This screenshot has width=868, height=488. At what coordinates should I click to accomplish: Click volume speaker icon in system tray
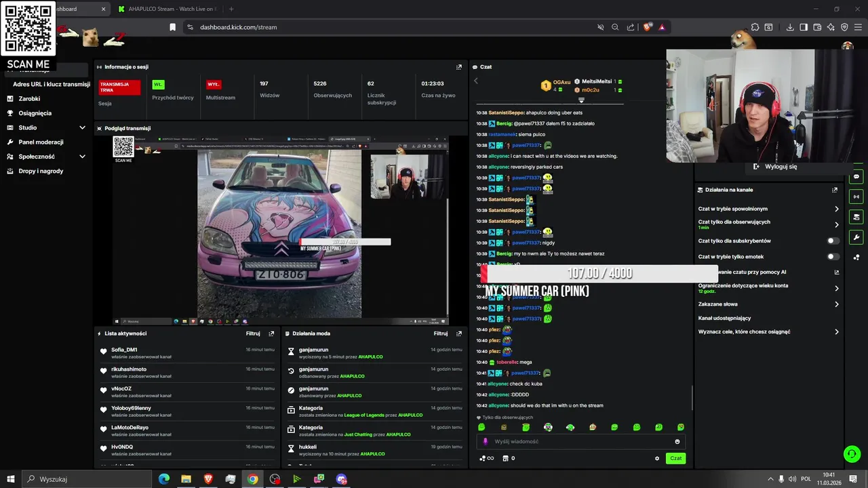point(793,479)
